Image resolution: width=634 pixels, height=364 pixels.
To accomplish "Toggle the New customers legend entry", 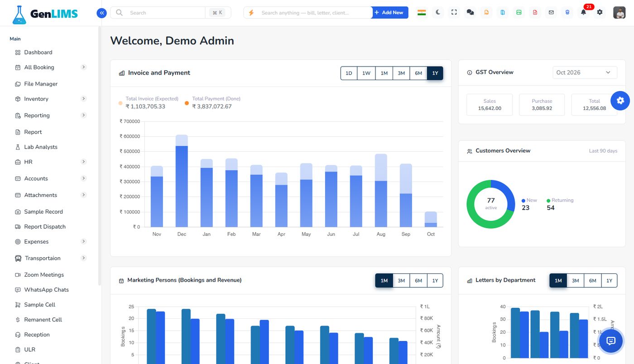I will (529, 200).
